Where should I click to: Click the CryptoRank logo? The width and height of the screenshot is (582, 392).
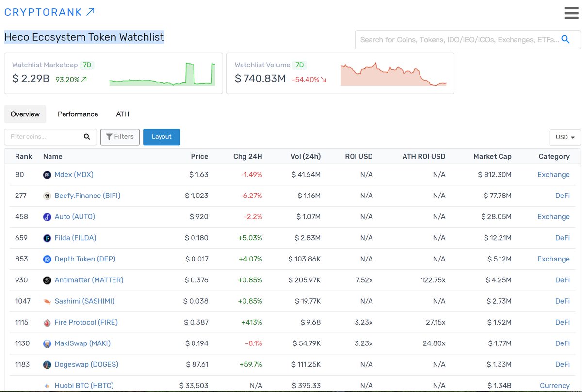pyautogui.click(x=44, y=12)
